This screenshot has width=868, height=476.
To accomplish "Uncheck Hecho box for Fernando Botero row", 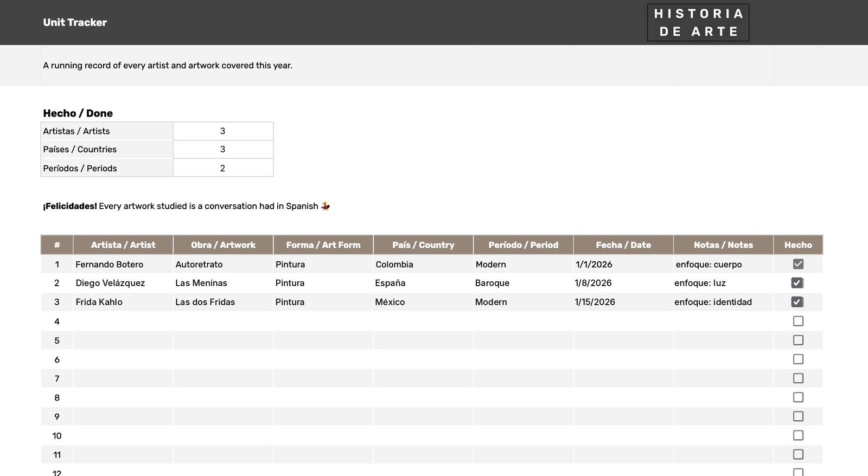I will pyautogui.click(x=798, y=264).
